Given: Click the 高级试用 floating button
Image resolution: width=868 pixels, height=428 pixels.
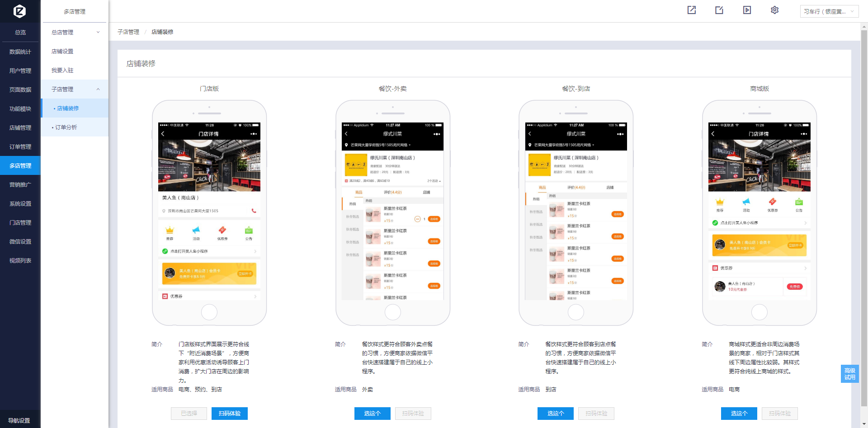Looking at the screenshot, I should (849, 374).
